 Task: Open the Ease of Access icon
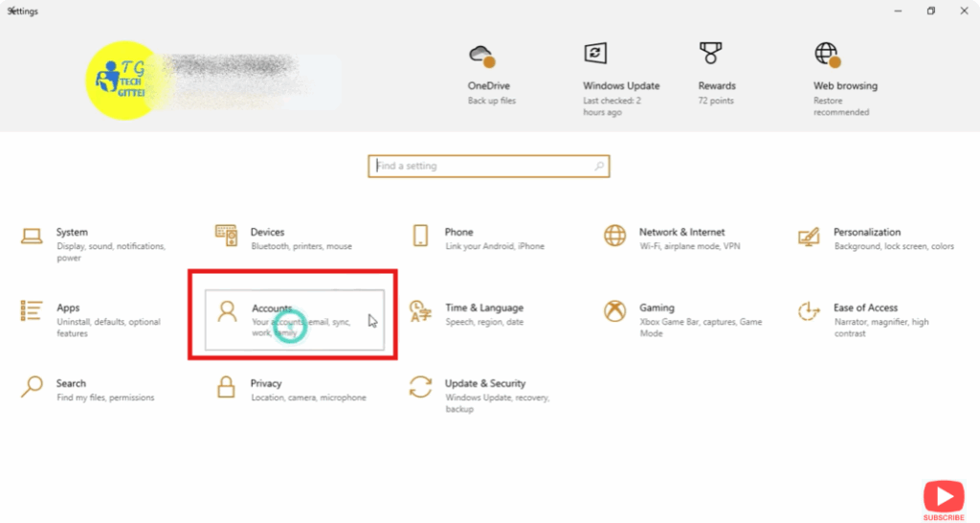tap(809, 311)
